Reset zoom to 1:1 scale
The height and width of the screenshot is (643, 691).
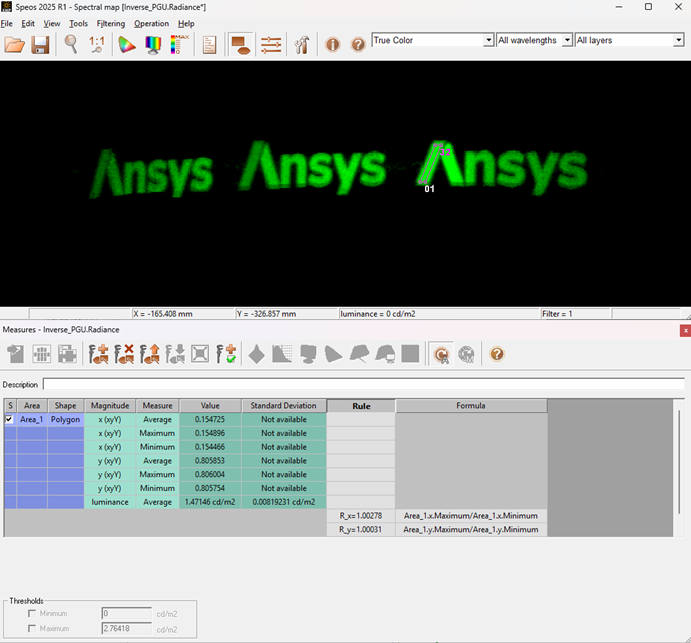(97, 45)
